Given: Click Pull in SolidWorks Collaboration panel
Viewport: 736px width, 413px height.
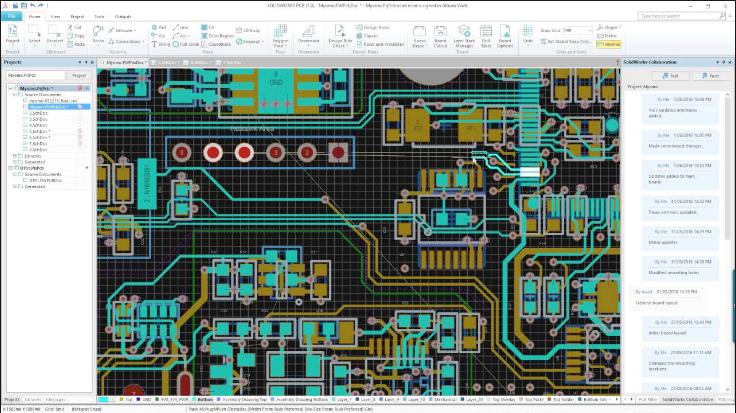Looking at the screenshot, I should [670, 76].
